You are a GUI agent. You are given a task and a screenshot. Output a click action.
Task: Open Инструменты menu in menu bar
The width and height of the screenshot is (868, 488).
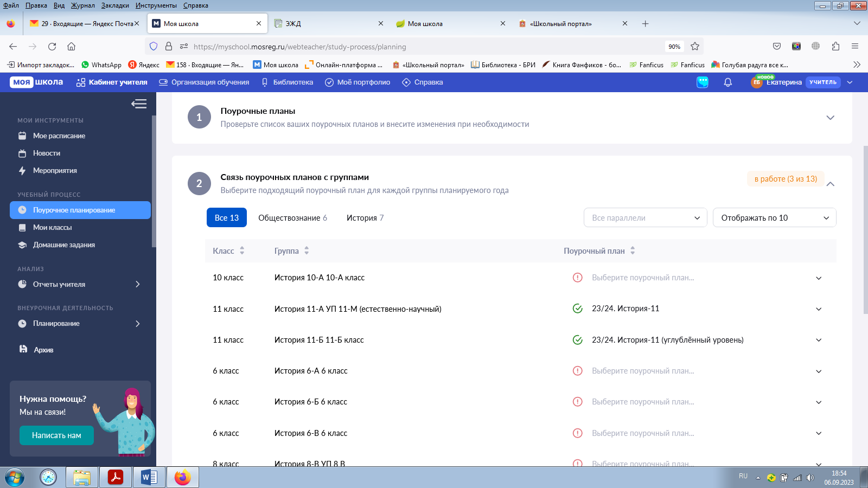156,5
